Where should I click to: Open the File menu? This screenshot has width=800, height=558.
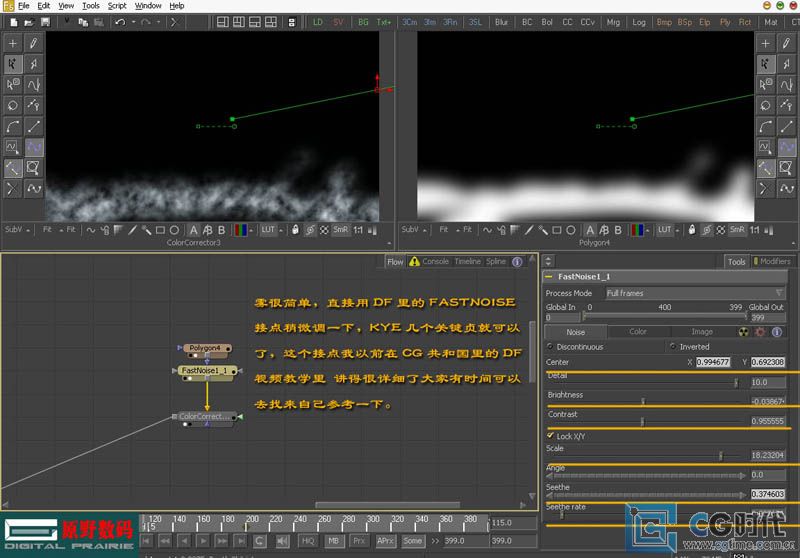tap(24, 6)
